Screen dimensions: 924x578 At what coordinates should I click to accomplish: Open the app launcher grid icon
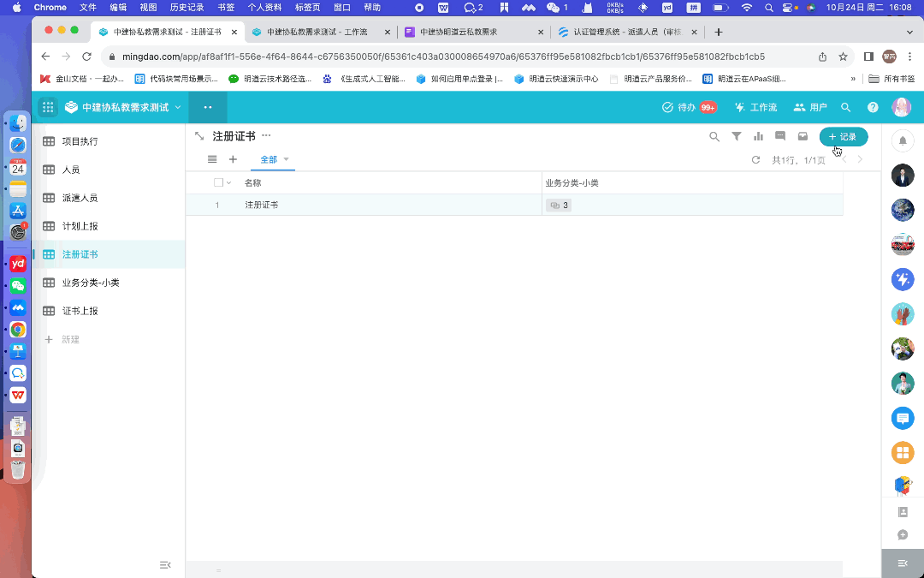tap(48, 107)
